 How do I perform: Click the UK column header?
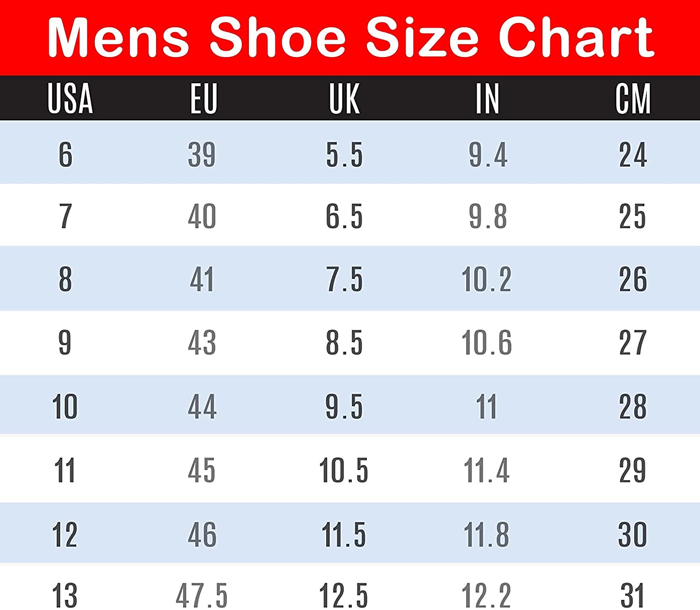[344, 98]
